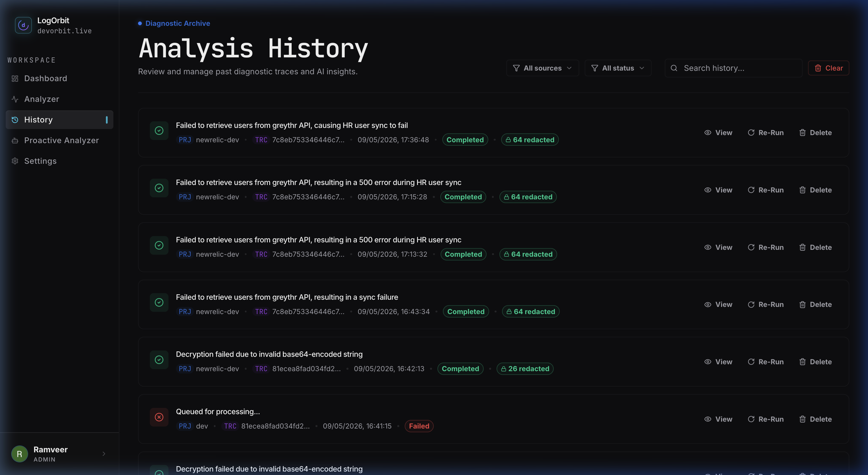Viewport: 868px width, 475px height.
Task: View the 16:43:34 sync failure analysis
Action: tap(718, 304)
